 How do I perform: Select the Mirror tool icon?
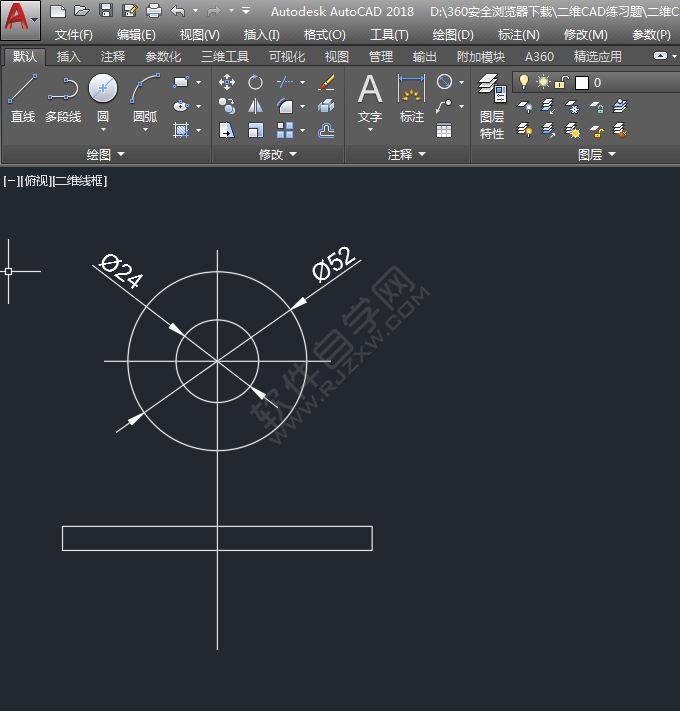(256, 106)
